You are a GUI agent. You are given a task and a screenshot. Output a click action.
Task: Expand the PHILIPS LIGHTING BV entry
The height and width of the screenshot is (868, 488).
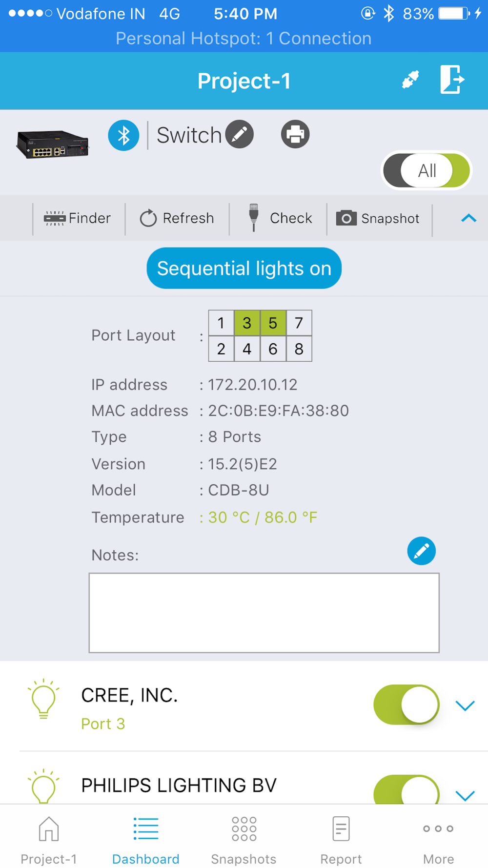point(465,795)
